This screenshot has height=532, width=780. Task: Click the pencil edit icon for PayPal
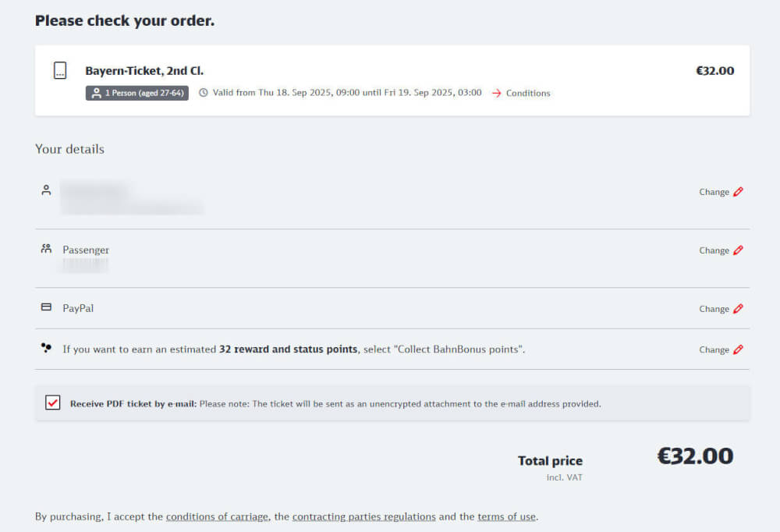[739, 309]
